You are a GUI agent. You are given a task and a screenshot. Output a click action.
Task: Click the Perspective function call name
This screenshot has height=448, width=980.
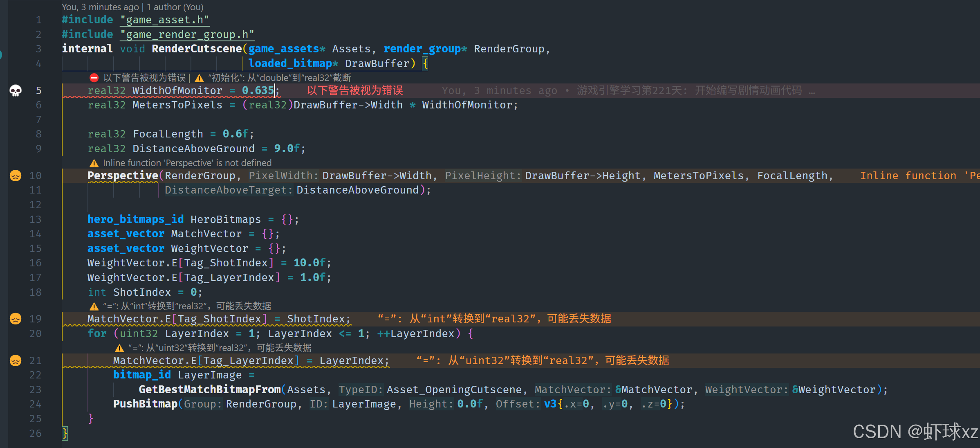pos(123,176)
